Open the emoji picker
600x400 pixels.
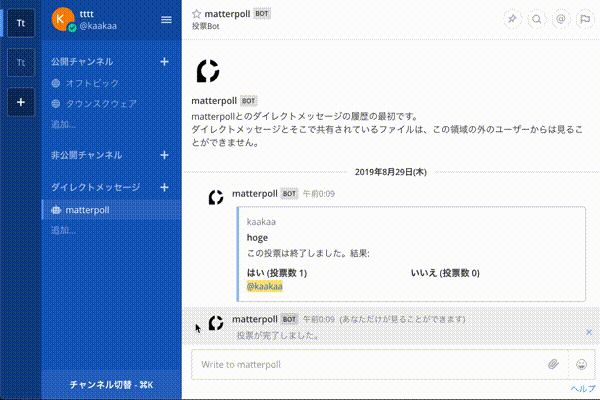coord(581,364)
